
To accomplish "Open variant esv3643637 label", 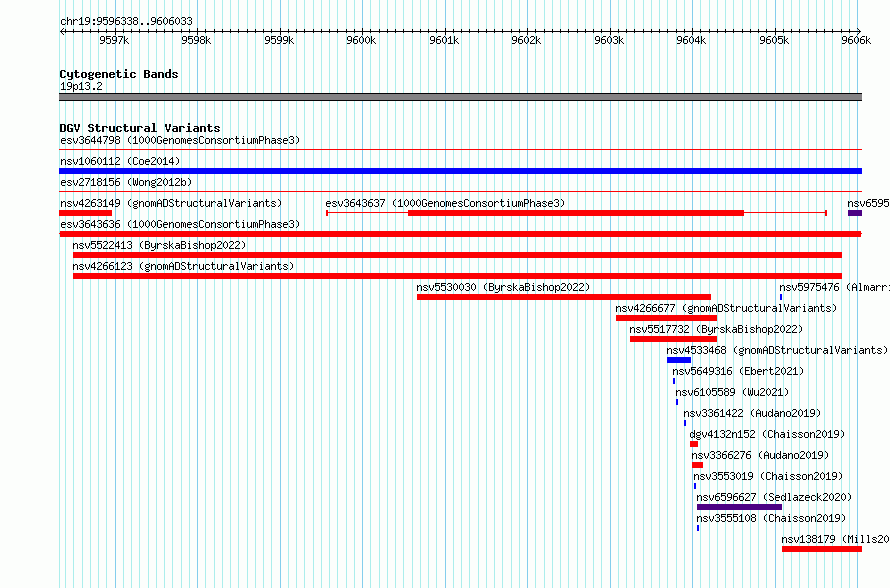I will tap(445, 203).
